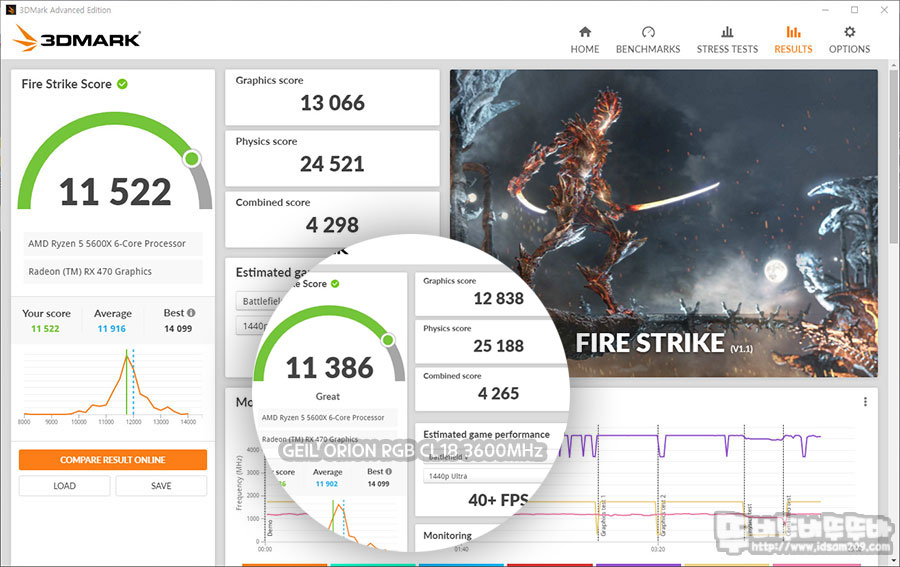Viewport: 900px width, 567px height.
Task: Switch to BENCHMARKS tab
Action: [648, 40]
